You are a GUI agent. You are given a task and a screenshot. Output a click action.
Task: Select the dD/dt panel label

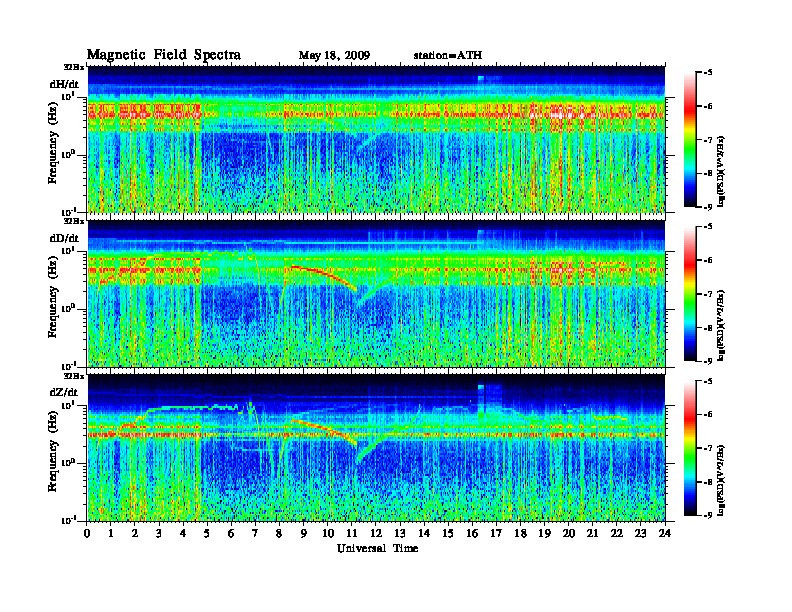[64, 238]
